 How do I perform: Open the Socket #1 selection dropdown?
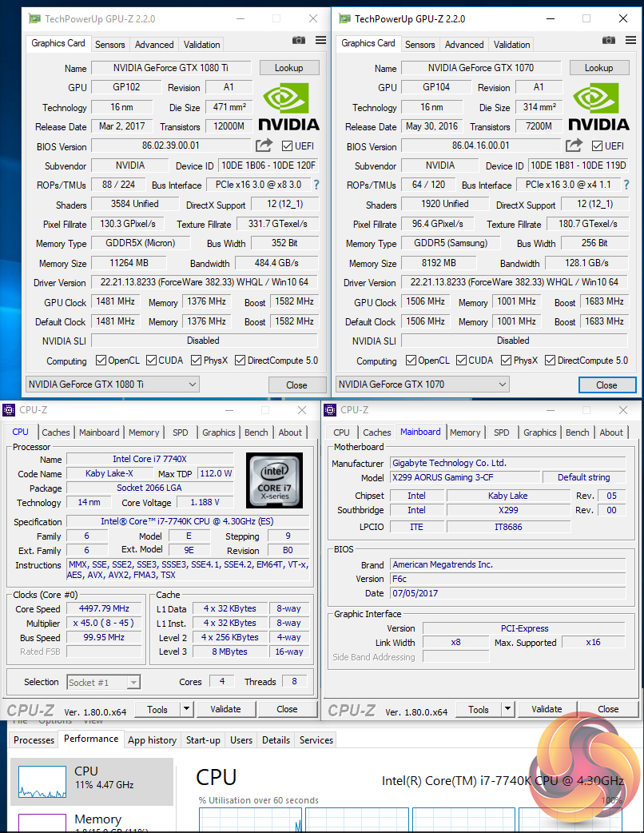[104, 682]
